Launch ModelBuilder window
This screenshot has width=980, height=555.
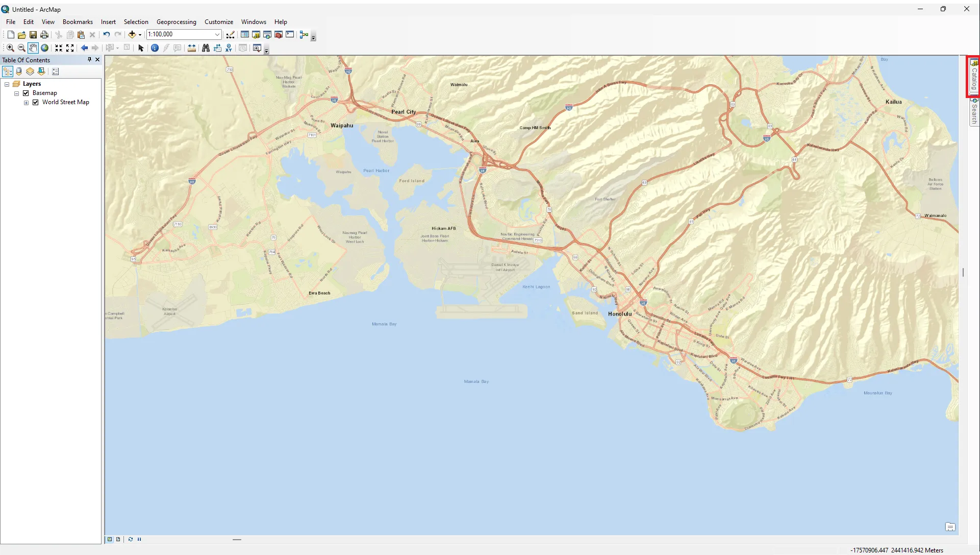tap(304, 35)
